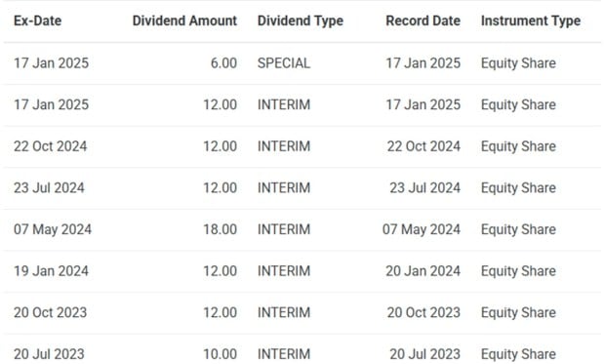This screenshot has width=605, height=364.
Task: Select Equity Share in the SPECIAL row
Action: [518, 63]
